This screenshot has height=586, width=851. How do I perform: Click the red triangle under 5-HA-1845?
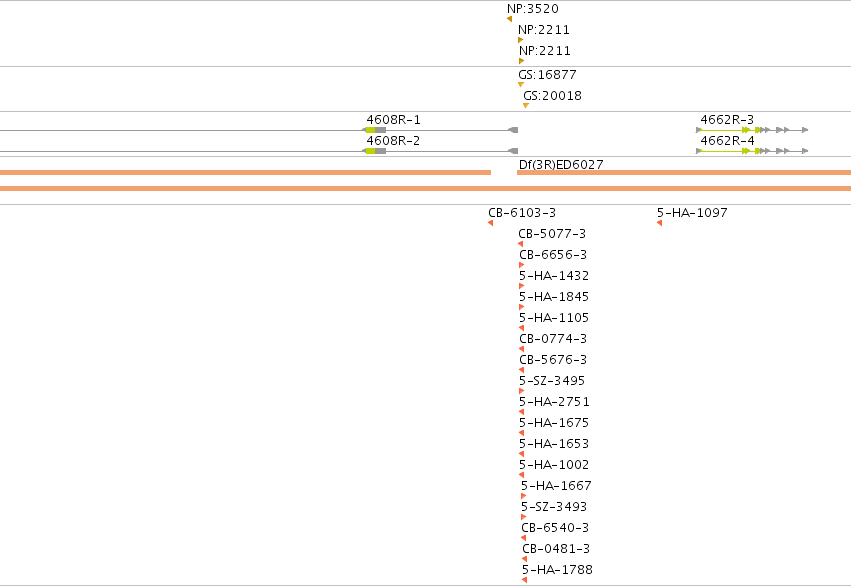(522, 307)
